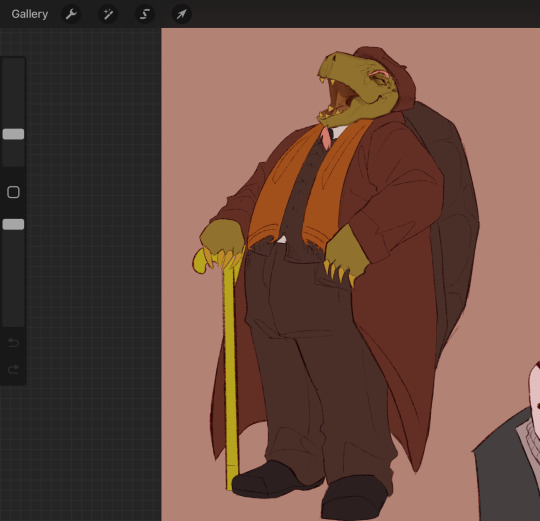The width and height of the screenshot is (540, 521).
Task: Open the Actions wrench menu
Action: pos(71,14)
